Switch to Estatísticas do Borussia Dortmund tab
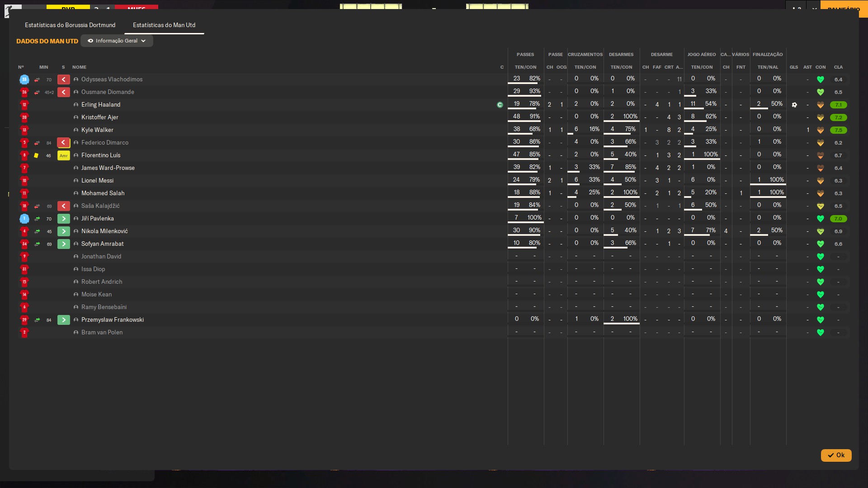 70,25
